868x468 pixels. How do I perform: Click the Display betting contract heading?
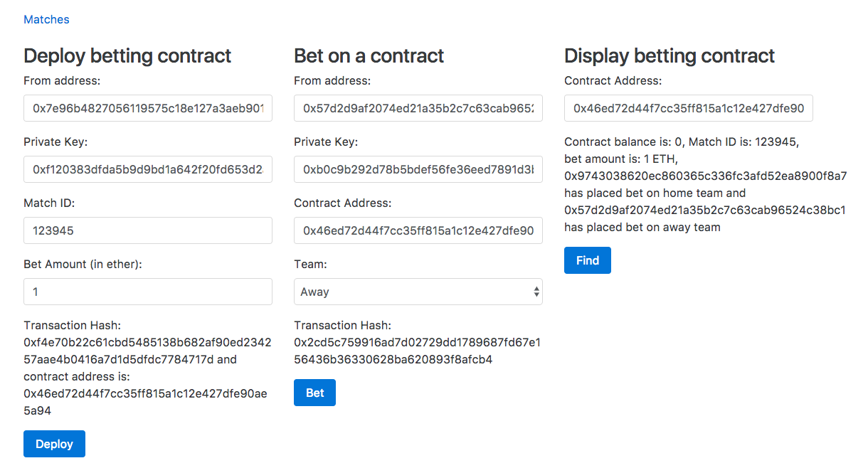click(x=669, y=55)
